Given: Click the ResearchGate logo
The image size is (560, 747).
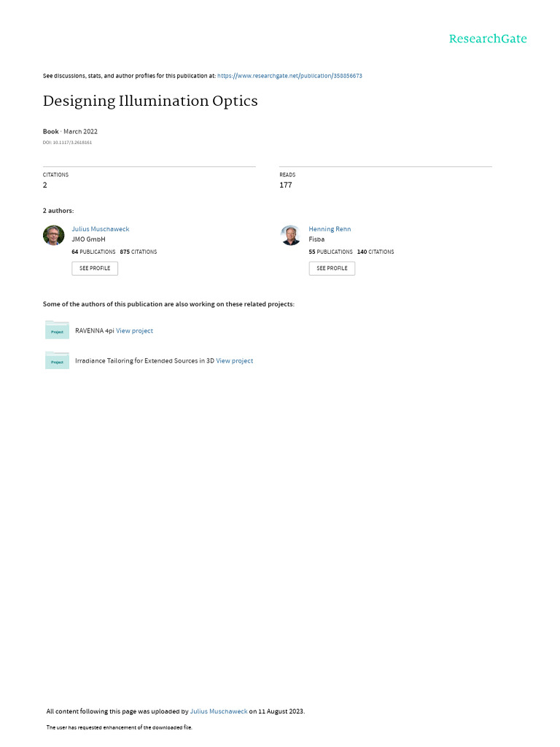Looking at the screenshot, I should (x=487, y=39).
